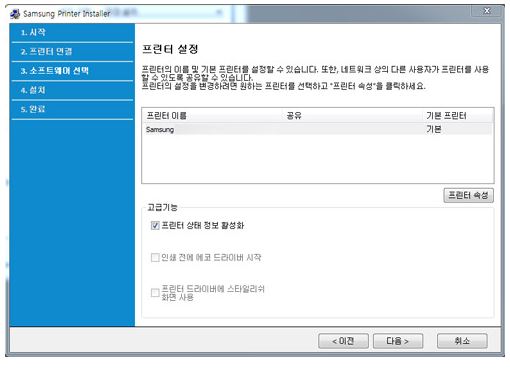Click the Samsung Printer Installer title icon
510x369 pixels.
(x=15, y=14)
